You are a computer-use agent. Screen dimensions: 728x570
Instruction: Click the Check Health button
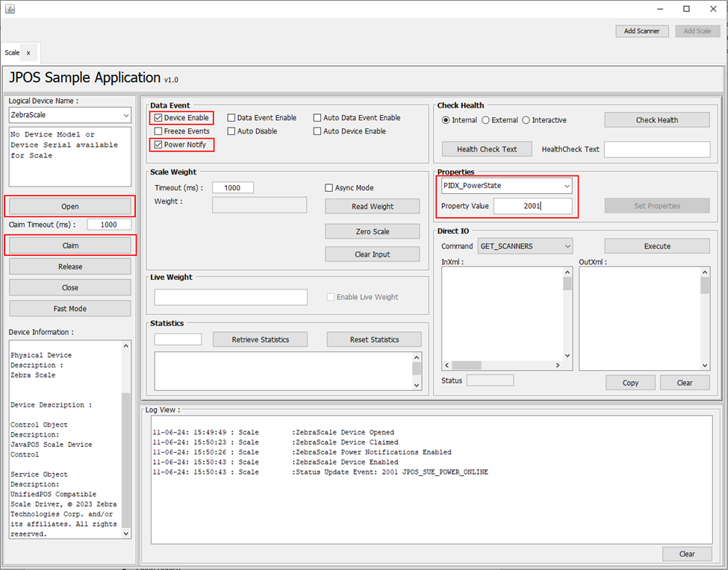pos(657,120)
